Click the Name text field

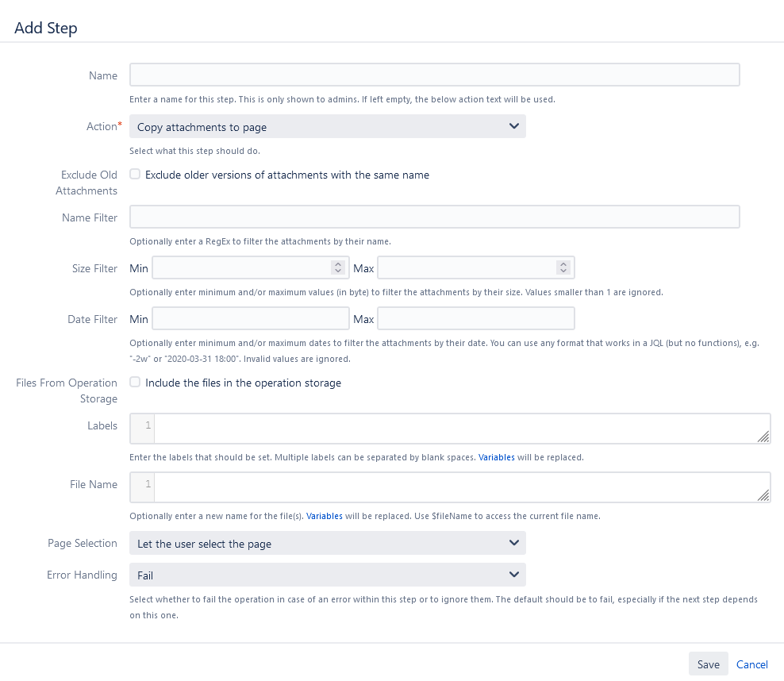coord(434,75)
